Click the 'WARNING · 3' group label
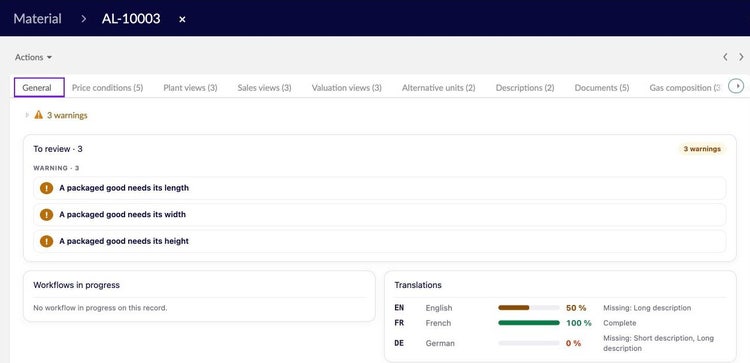The image size is (750, 363). pyautogui.click(x=56, y=168)
